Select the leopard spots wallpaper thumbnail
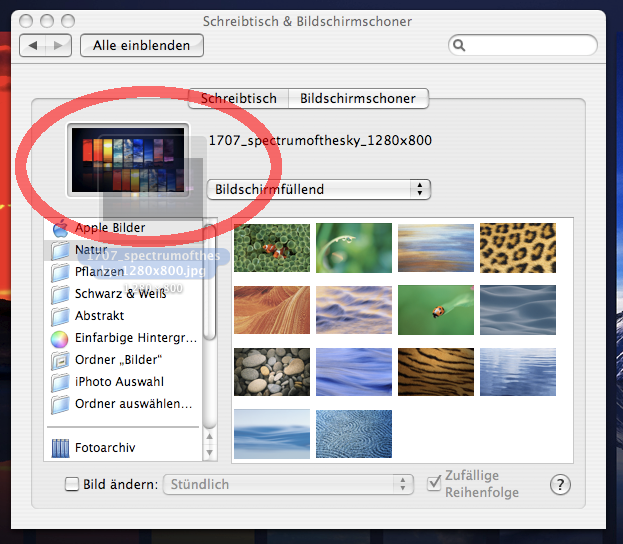This screenshot has height=544, width=623. (x=517, y=248)
